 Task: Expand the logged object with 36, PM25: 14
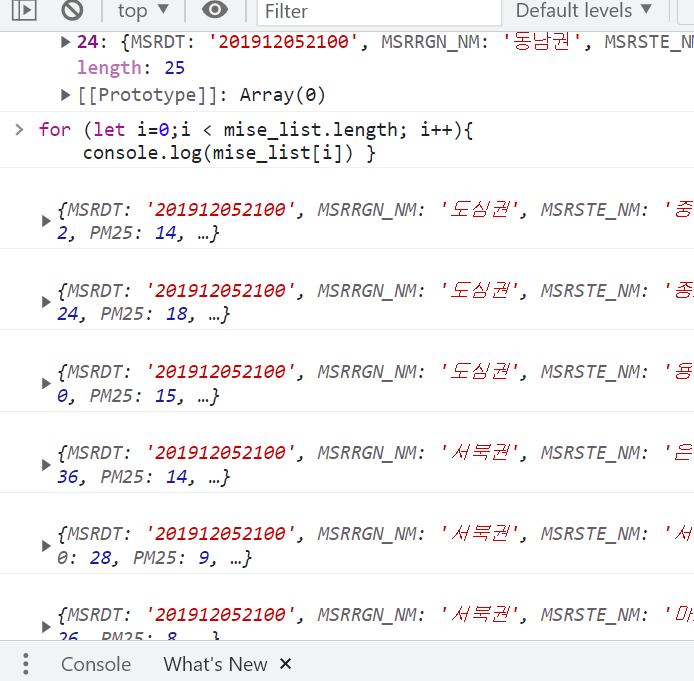46,465
